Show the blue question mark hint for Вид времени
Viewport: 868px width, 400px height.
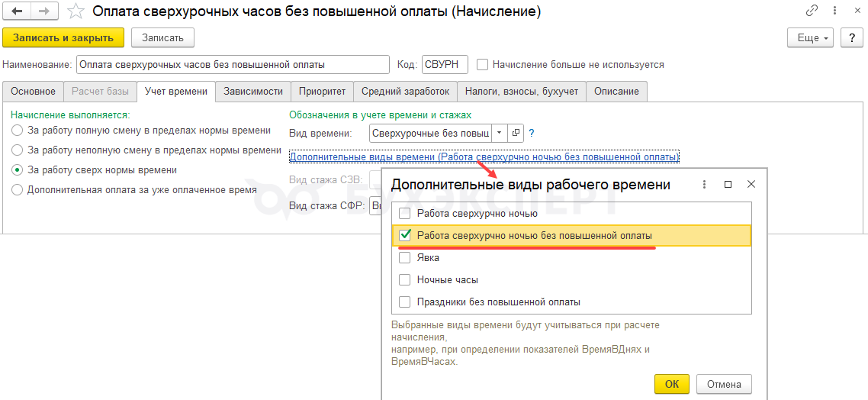click(x=532, y=133)
